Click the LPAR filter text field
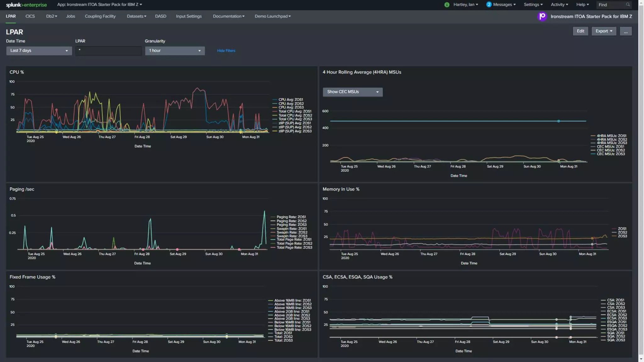Viewport: 644px width, 362px height. tap(108, 51)
